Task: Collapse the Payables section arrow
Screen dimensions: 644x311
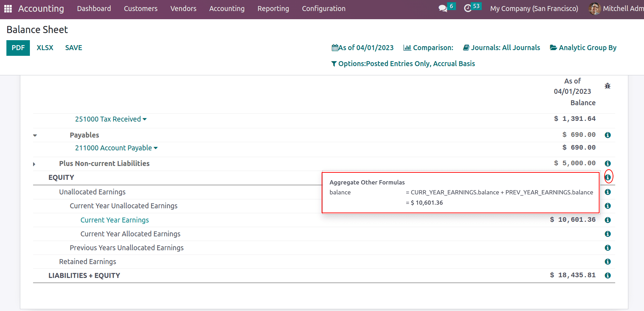Action: pyautogui.click(x=35, y=135)
